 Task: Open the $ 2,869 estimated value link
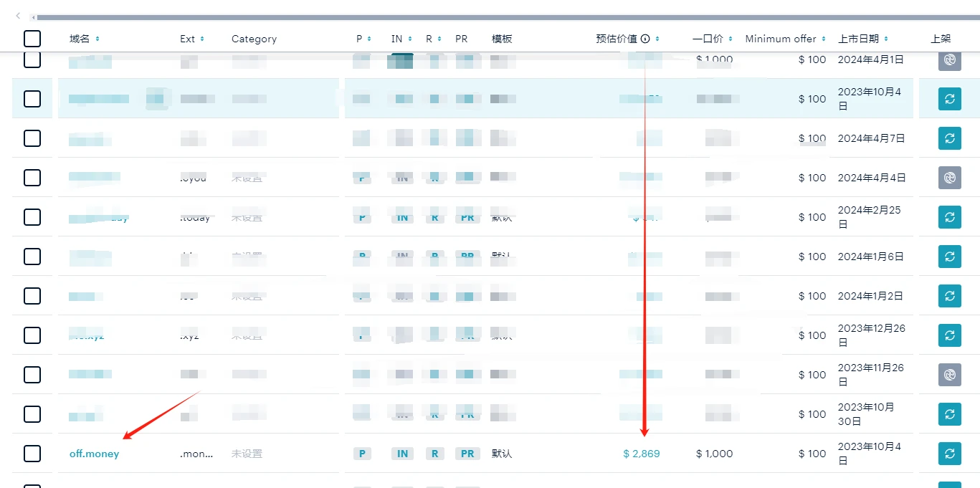641,454
